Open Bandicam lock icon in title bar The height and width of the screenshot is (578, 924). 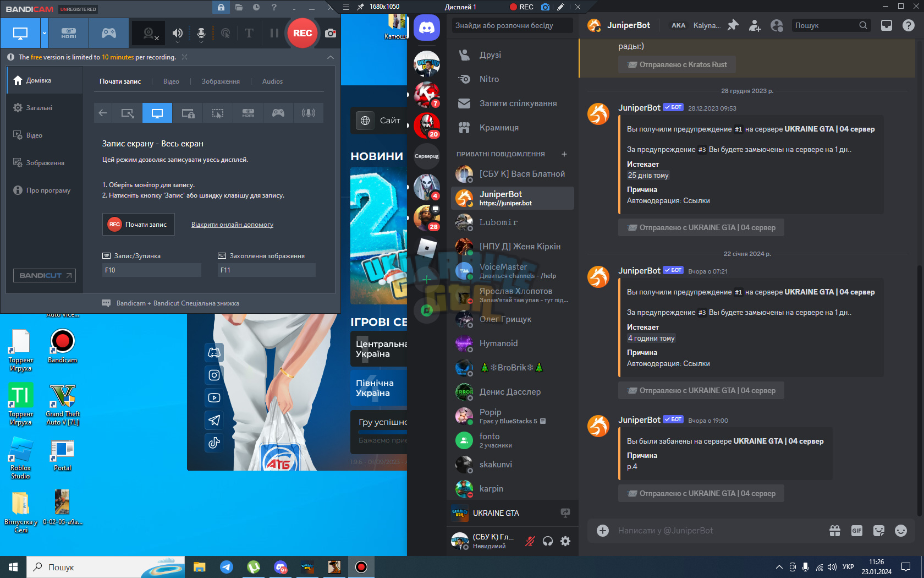(x=221, y=7)
